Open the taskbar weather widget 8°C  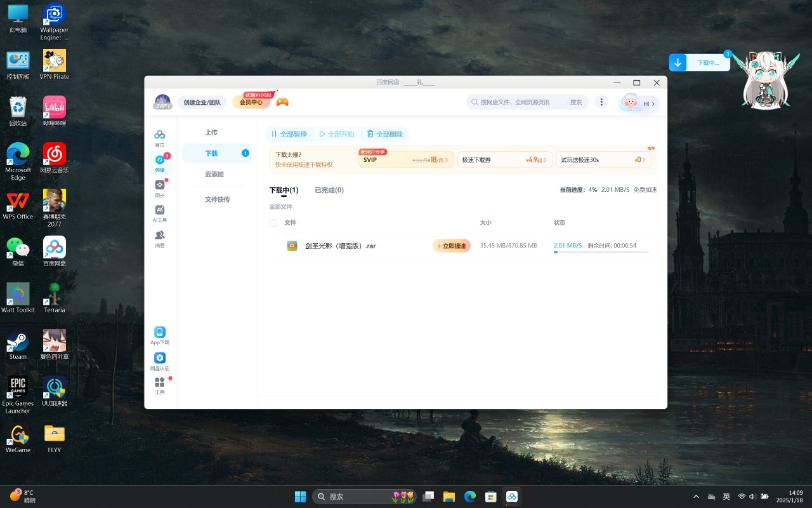coord(23,496)
